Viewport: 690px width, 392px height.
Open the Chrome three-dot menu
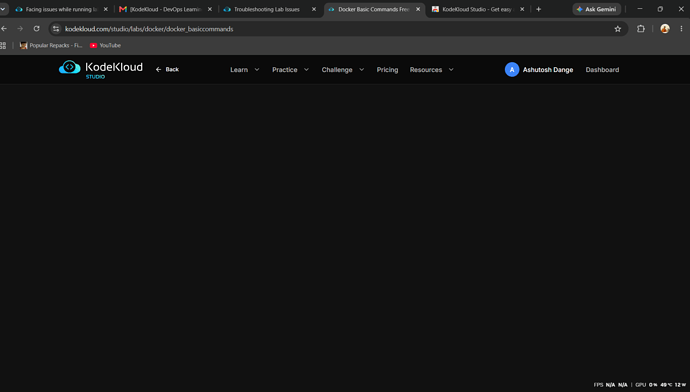coord(681,29)
